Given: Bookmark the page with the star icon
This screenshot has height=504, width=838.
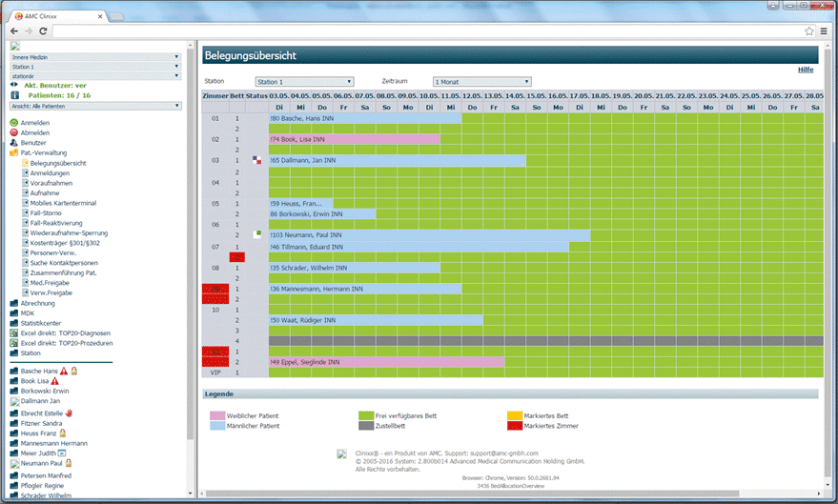Looking at the screenshot, I should click(x=809, y=31).
